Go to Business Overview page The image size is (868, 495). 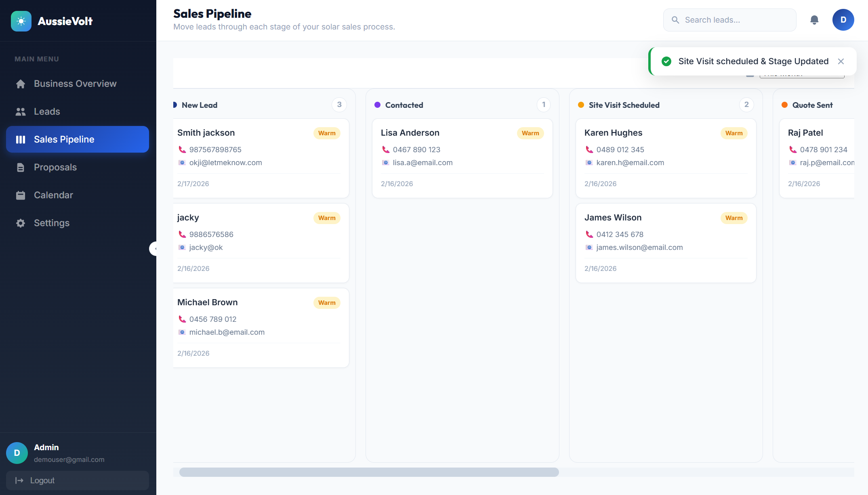(x=75, y=84)
